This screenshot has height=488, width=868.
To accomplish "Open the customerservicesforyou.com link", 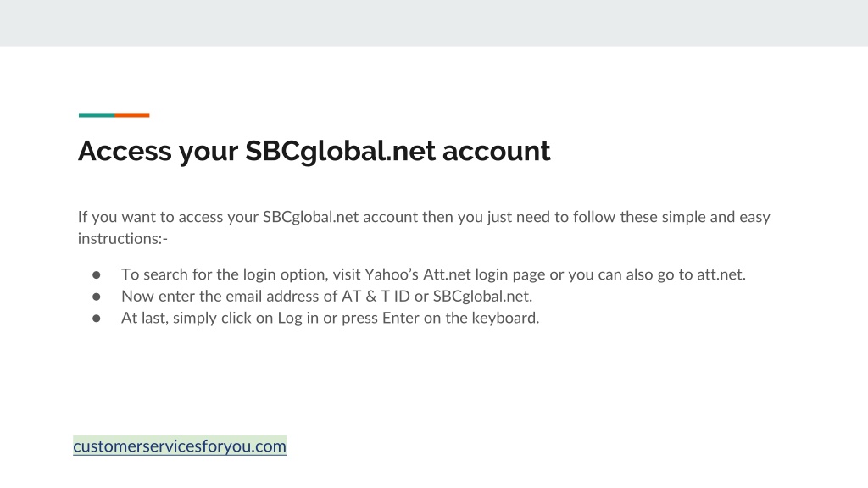I will coord(180,446).
